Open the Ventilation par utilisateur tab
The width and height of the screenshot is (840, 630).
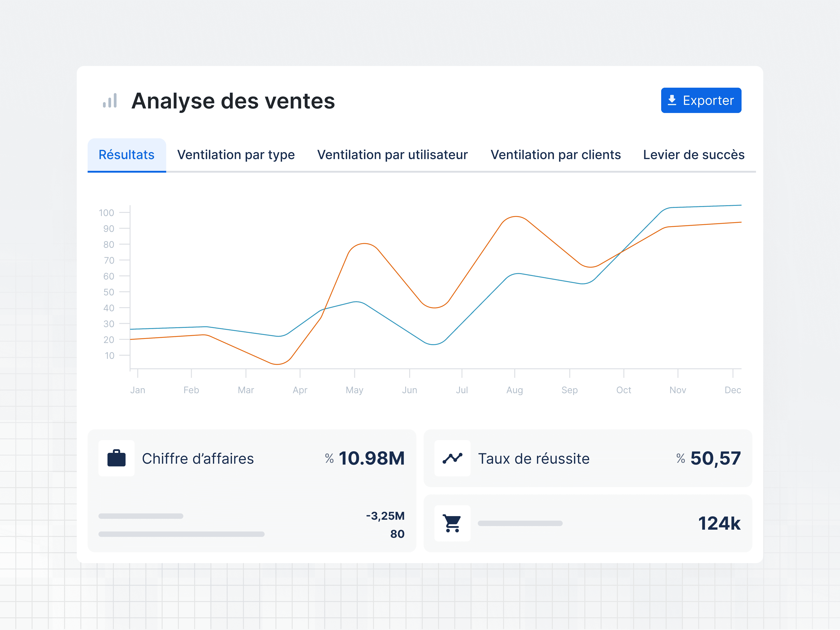[392, 155]
